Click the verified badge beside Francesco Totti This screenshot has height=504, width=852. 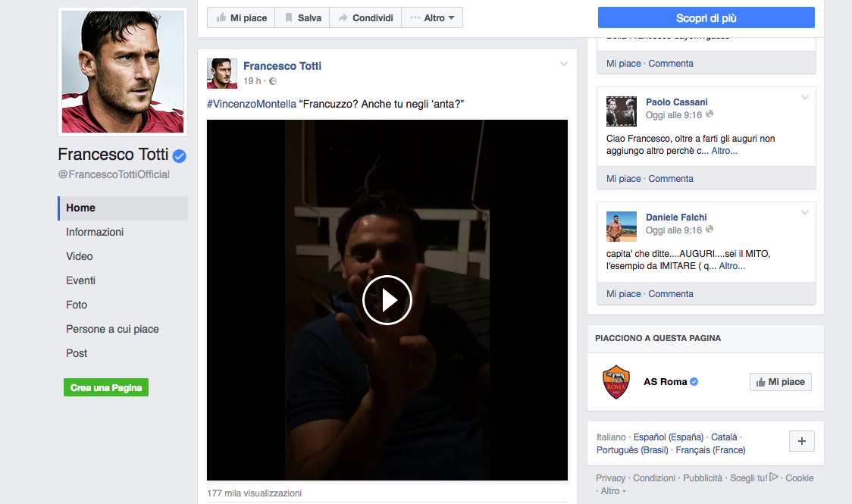pyautogui.click(x=180, y=156)
